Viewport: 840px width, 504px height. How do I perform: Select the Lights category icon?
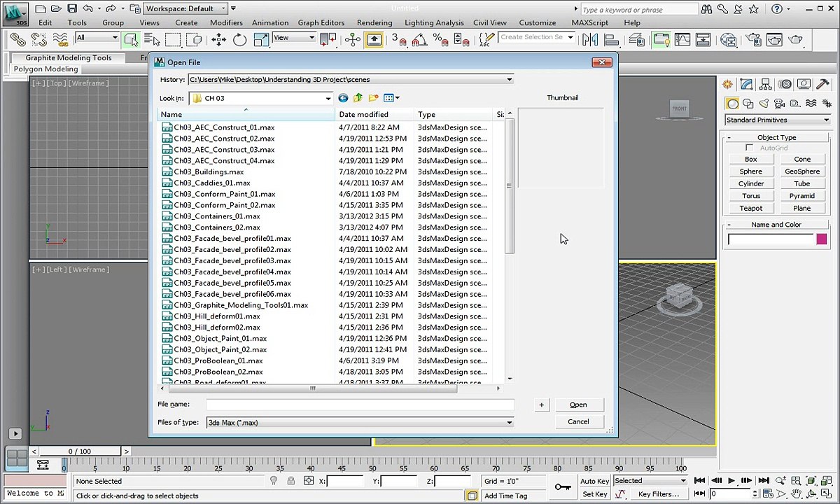(764, 104)
